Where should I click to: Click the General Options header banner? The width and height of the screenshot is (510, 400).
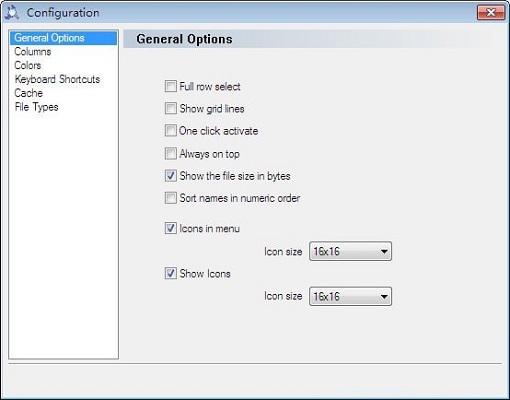pyautogui.click(x=307, y=39)
